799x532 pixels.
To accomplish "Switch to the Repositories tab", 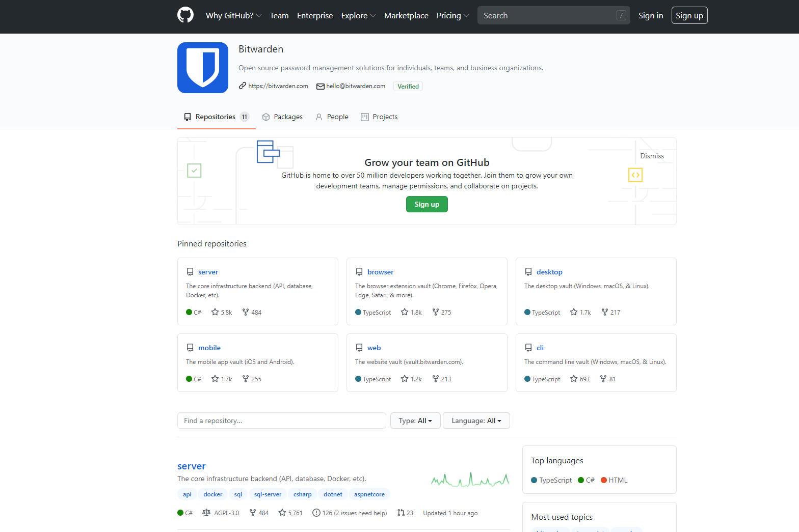I will pyautogui.click(x=217, y=117).
